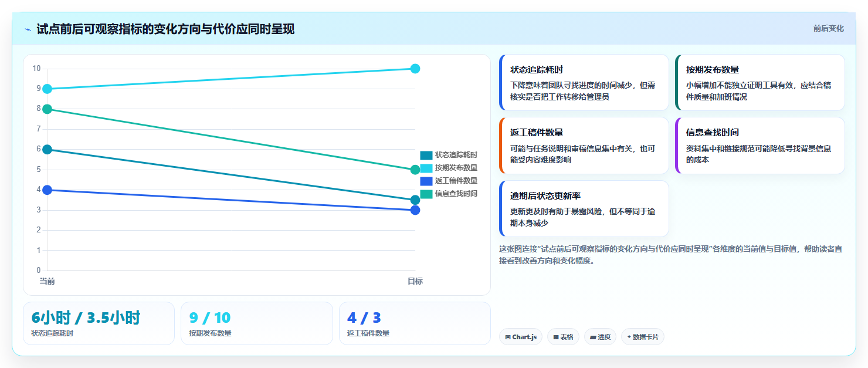
Task: Click the icon in the 数据卡片 tag
Action: click(629, 337)
